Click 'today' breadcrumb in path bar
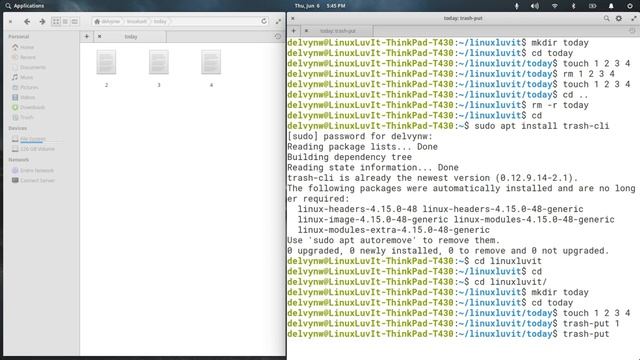The width and height of the screenshot is (640, 360). pyautogui.click(x=160, y=21)
